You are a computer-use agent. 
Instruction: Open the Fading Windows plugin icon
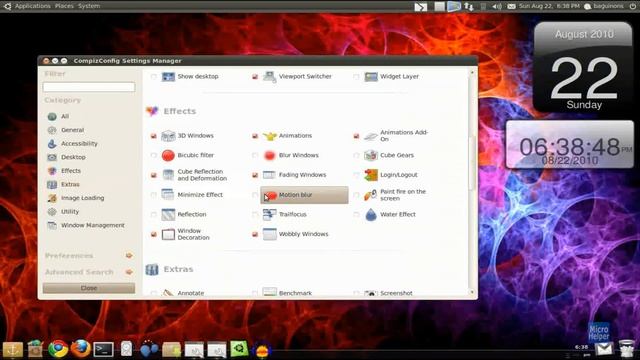[x=269, y=175]
